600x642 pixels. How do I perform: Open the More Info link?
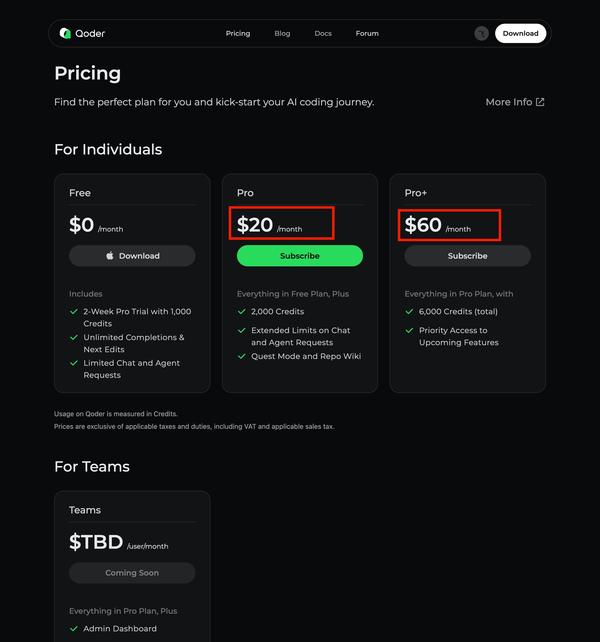coord(509,102)
